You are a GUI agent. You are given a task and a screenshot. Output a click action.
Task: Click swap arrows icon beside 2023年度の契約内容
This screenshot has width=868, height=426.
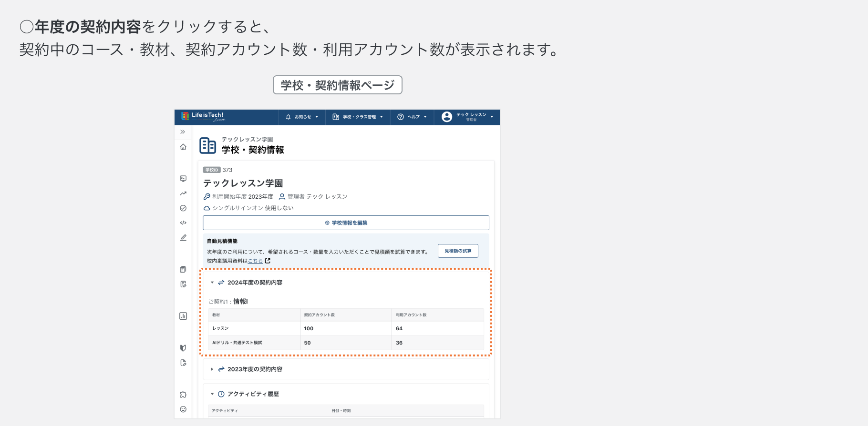coord(221,369)
